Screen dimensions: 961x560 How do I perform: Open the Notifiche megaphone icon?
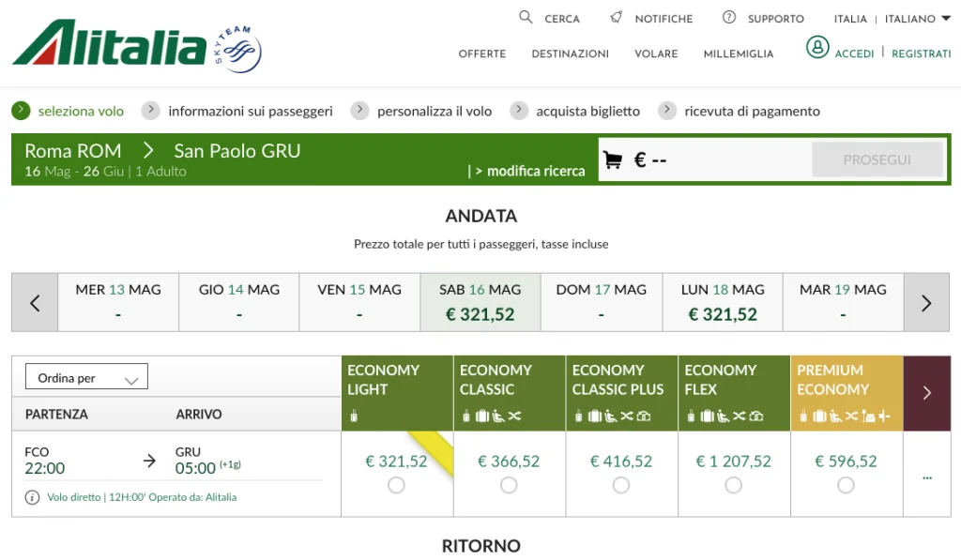[617, 18]
